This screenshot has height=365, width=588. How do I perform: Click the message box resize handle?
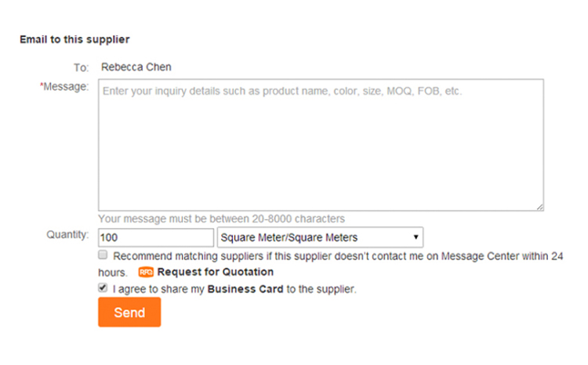pyautogui.click(x=539, y=207)
